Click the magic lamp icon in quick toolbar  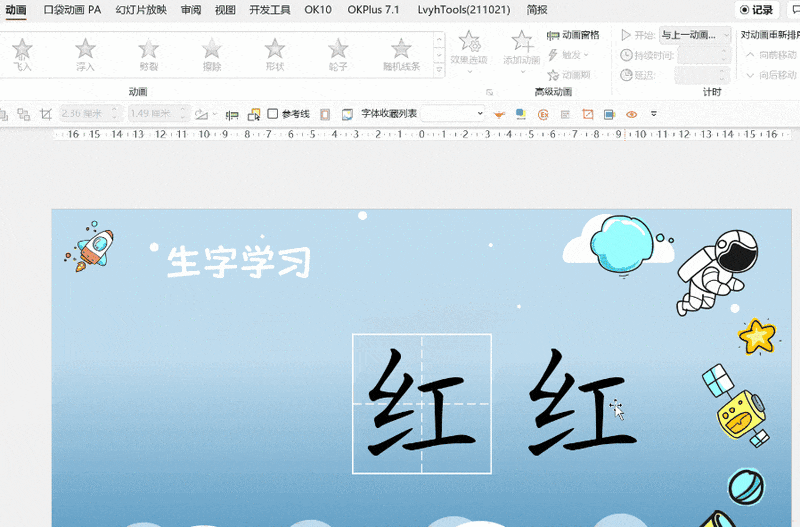coord(499,114)
